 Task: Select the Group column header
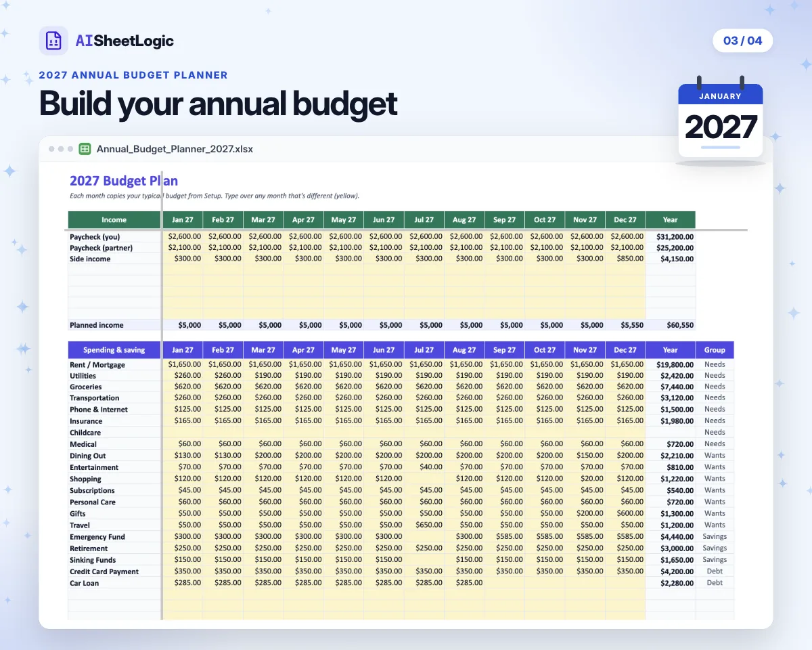[715, 350]
